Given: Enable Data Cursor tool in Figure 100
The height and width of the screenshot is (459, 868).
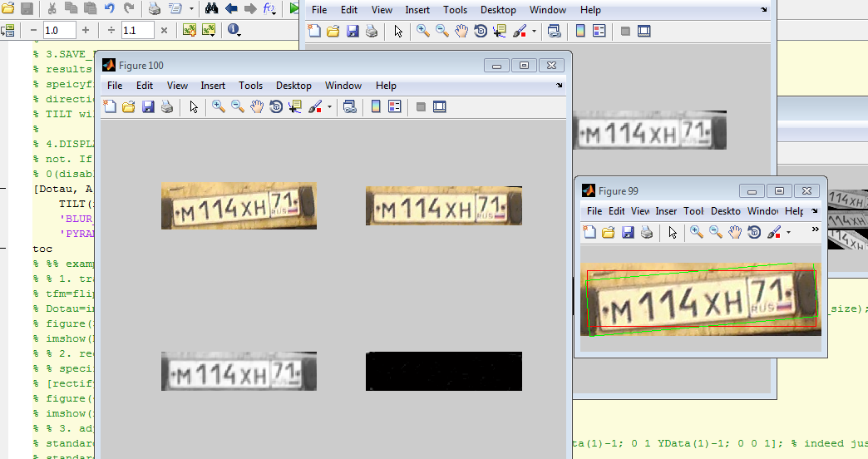Looking at the screenshot, I should 294,106.
